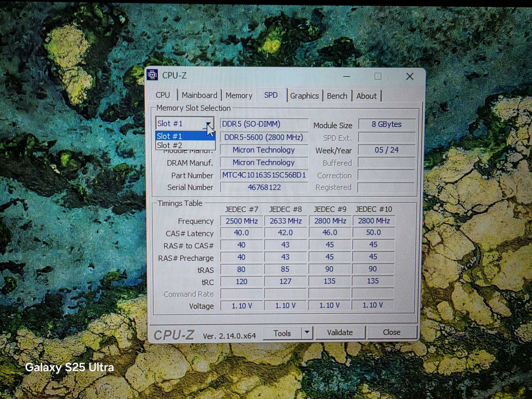Click the JEDEC #7 voltage 1.10 V
Viewport: 532px width, 399px height.
click(242, 306)
